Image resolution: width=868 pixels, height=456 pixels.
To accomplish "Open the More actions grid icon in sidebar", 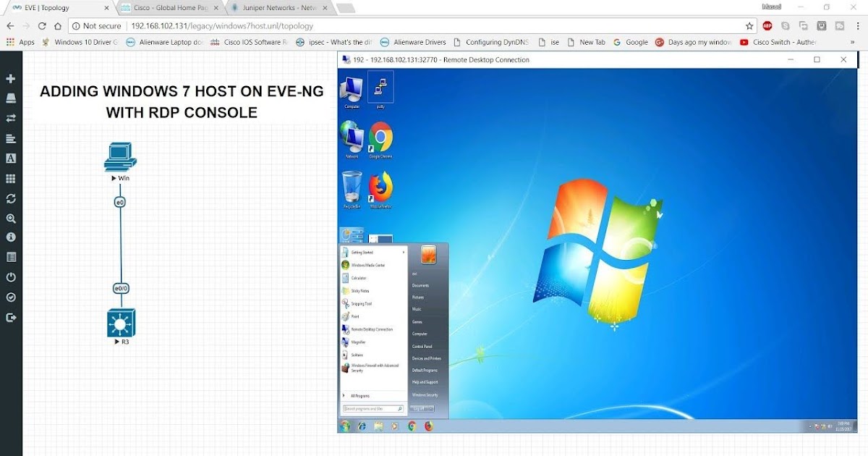I will [10, 178].
